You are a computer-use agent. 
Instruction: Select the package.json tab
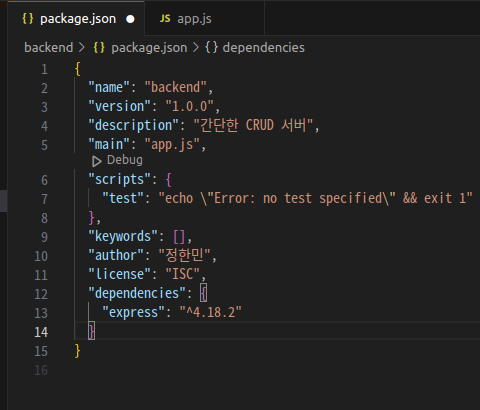pos(76,18)
